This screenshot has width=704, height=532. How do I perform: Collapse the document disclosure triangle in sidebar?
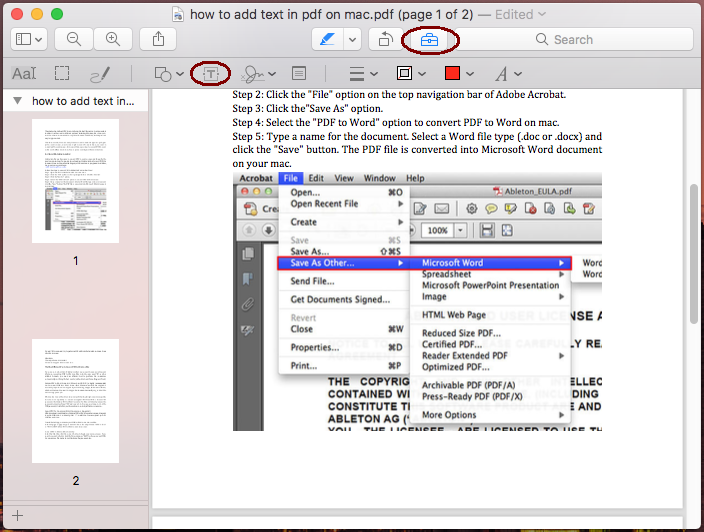click(x=16, y=101)
